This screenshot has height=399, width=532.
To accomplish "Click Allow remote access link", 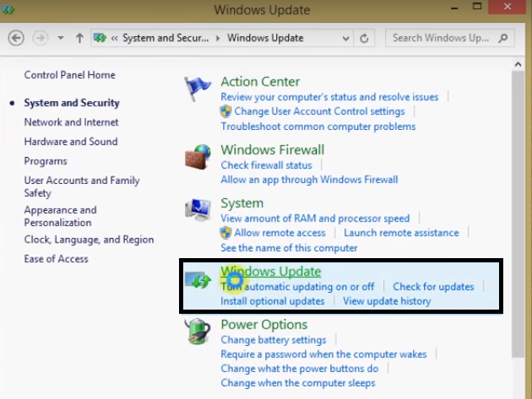I will [x=280, y=233].
